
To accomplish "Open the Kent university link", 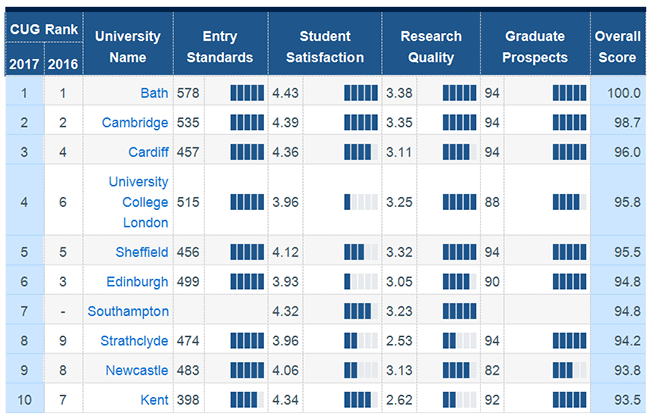I will pyautogui.click(x=154, y=400).
